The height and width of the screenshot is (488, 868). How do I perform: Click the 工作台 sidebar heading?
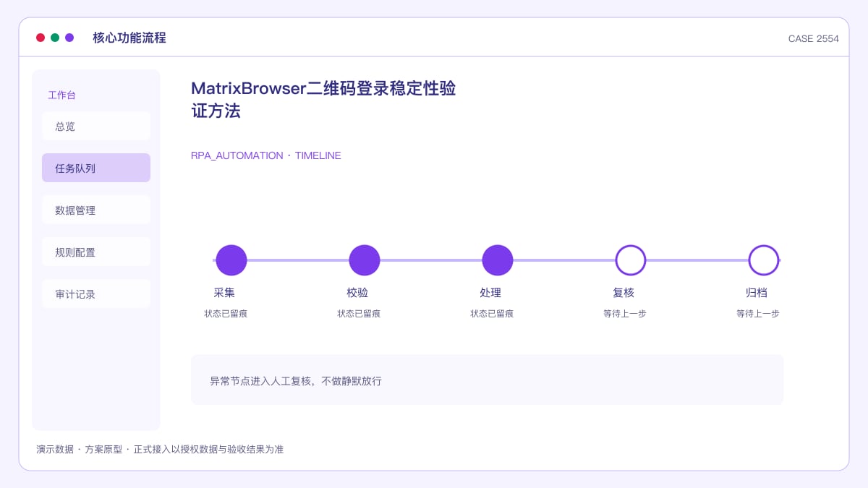click(61, 95)
